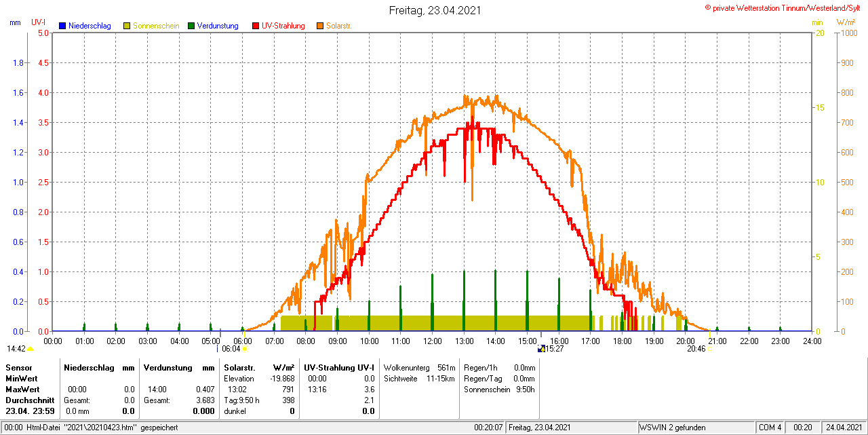Click the Verdunstung mm column header
868x435 pixels.
179,367
